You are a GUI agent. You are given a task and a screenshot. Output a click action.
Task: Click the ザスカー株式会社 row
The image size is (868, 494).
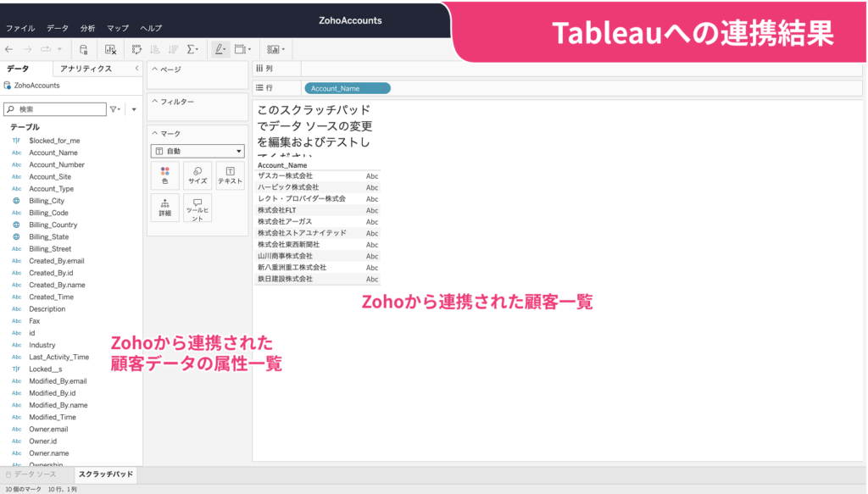[x=317, y=176]
